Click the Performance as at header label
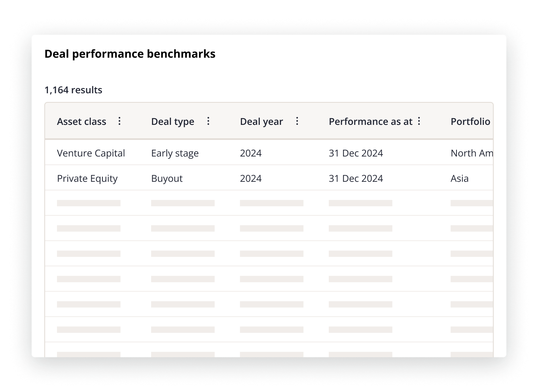Image resolution: width=538 pixels, height=392 pixels. pyautogui.click(x=370, y=122)
